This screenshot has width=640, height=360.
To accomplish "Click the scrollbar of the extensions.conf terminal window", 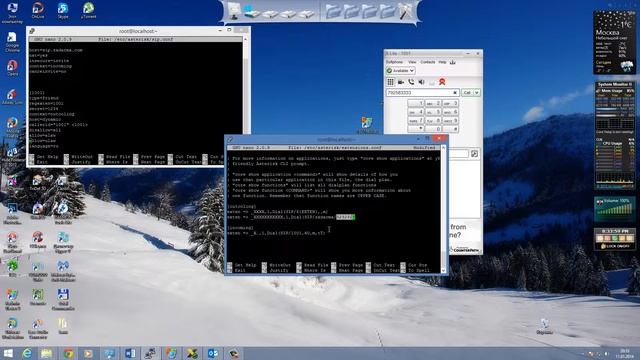I will click(443, 208).
